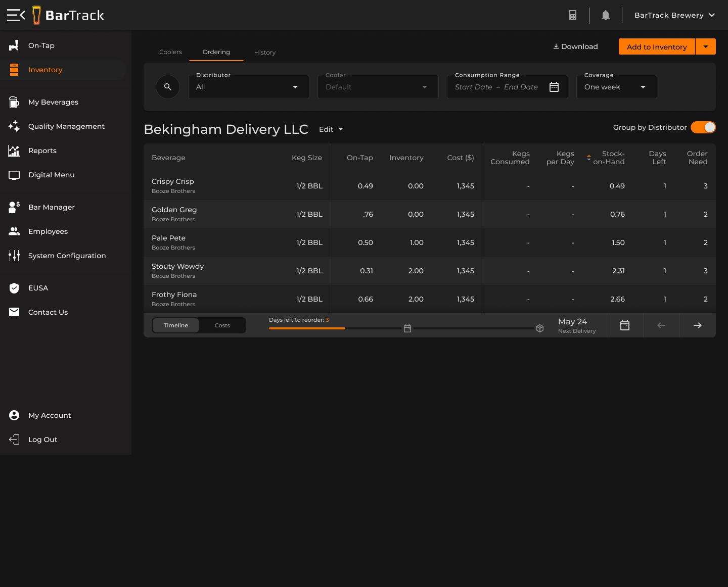Viewport: 728px width, 587px height.
Task: Click the Stock-on-Hand sort arrows icon
Action: 589,158
